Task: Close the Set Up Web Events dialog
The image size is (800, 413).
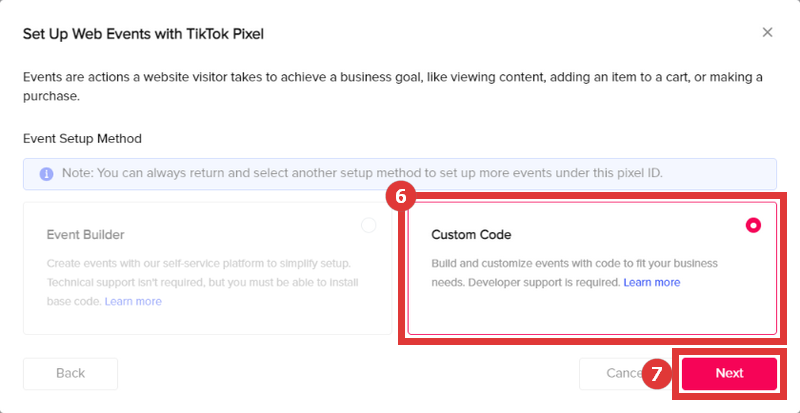Action: point(767,33)
